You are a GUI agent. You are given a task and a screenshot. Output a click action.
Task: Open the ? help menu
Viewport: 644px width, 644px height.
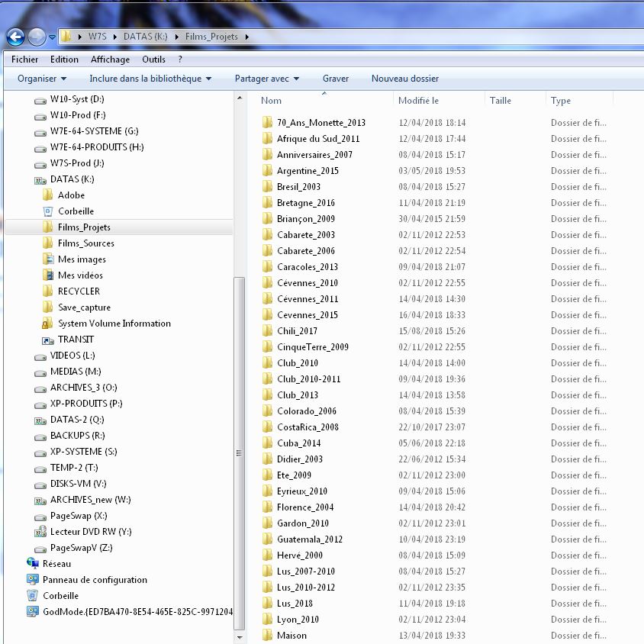(x=180, y=60)
